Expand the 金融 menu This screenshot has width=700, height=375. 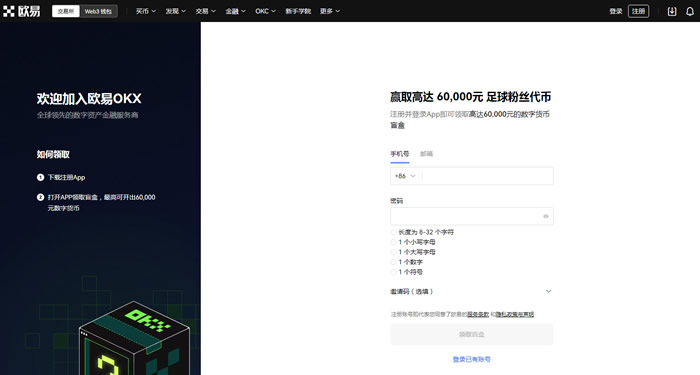pyautogui.click(x=235, y=11)
